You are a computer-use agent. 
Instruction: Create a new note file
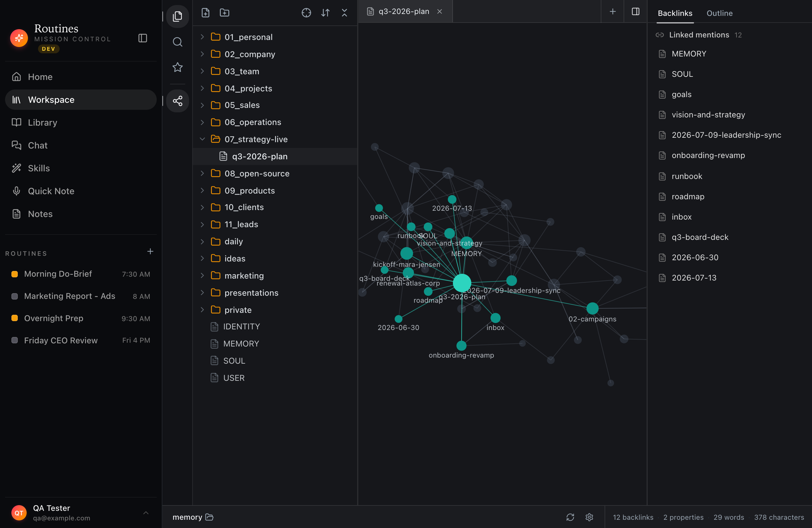click(x=206, y=13)
